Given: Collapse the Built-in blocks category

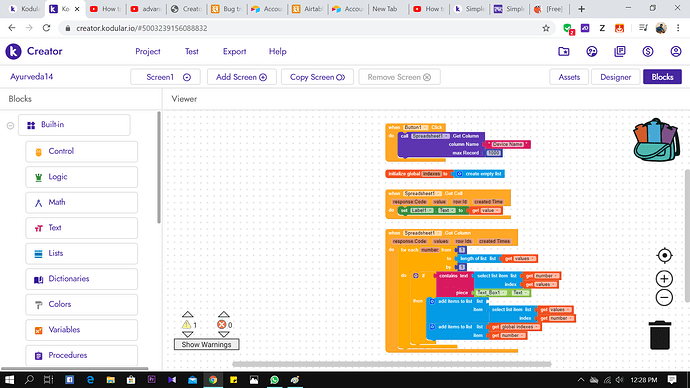Looking at the screenshot, I should point(10,125).
